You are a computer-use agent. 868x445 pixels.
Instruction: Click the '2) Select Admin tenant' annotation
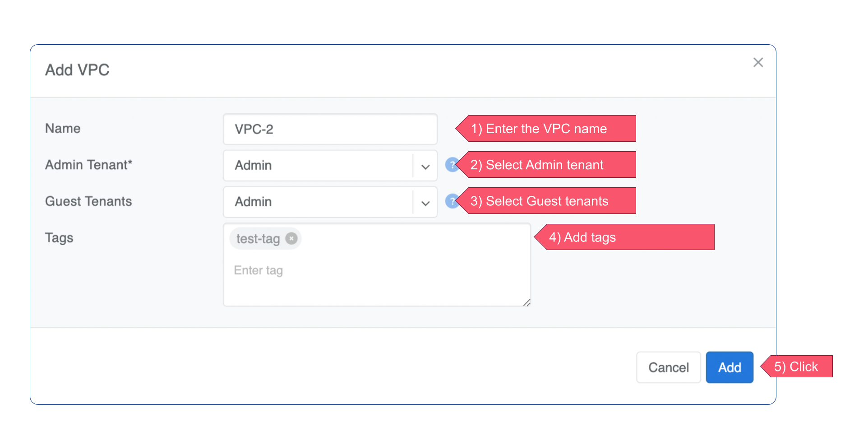click(x=548, y=165)
